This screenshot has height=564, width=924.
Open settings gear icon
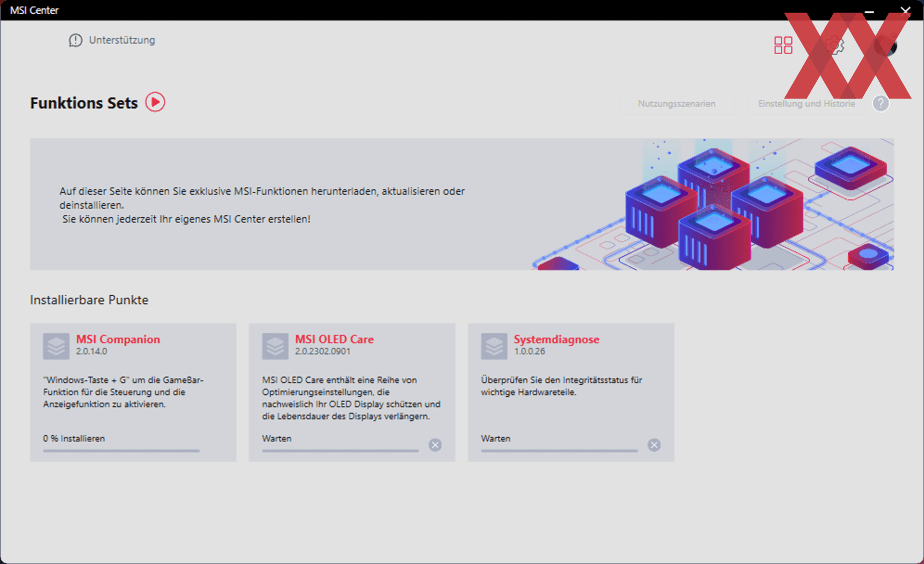(x=834, y=45)
